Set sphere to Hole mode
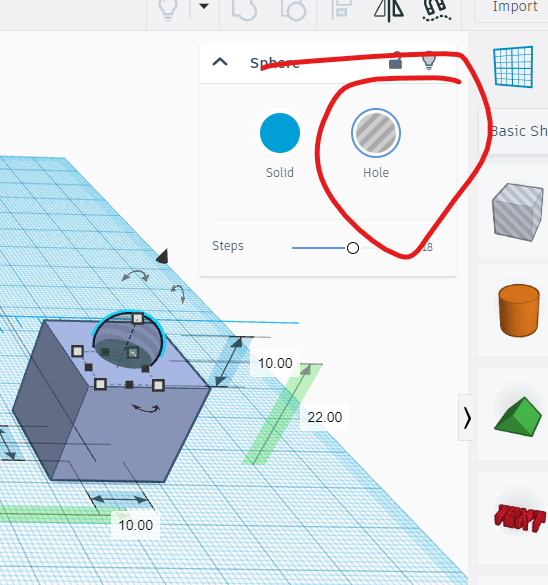 (376, 133)
